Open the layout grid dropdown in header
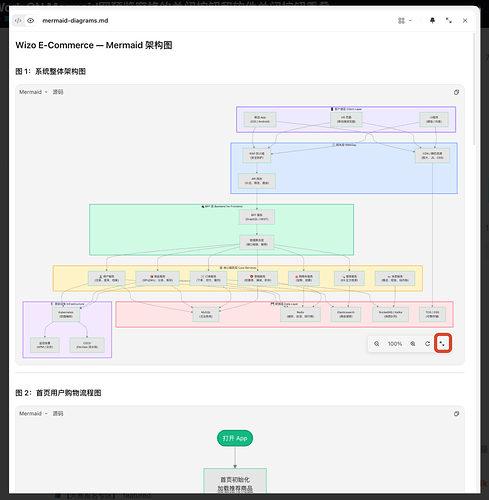 click(405, 21)
